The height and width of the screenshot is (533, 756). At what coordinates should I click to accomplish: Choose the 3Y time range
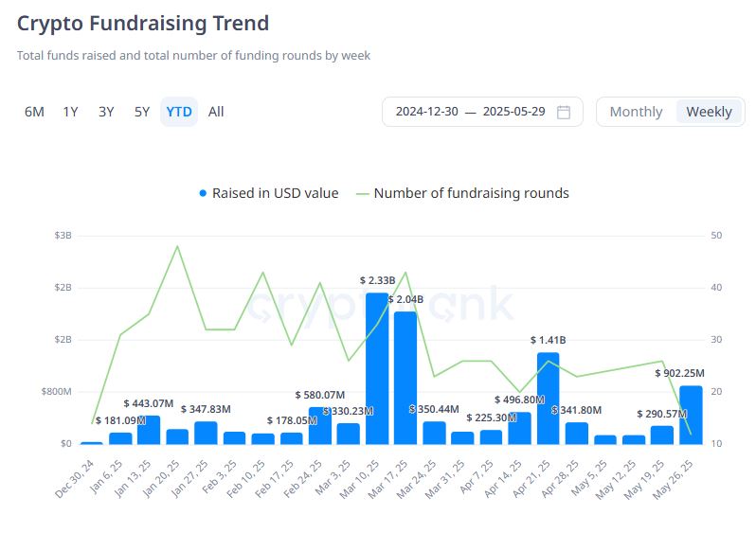106,112
